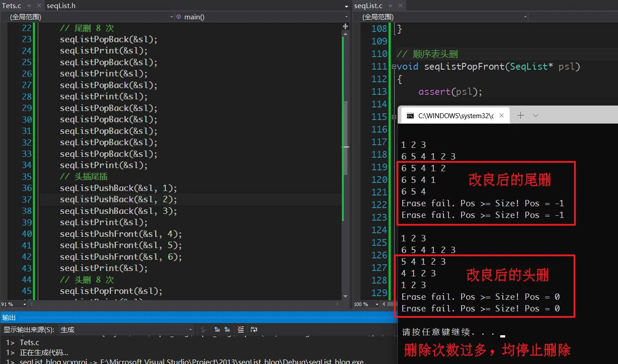This screenshot has width=618, height=364.
Task: Click Find Message in Code icon
Action: pyautogui.click(x=204, y=329)
